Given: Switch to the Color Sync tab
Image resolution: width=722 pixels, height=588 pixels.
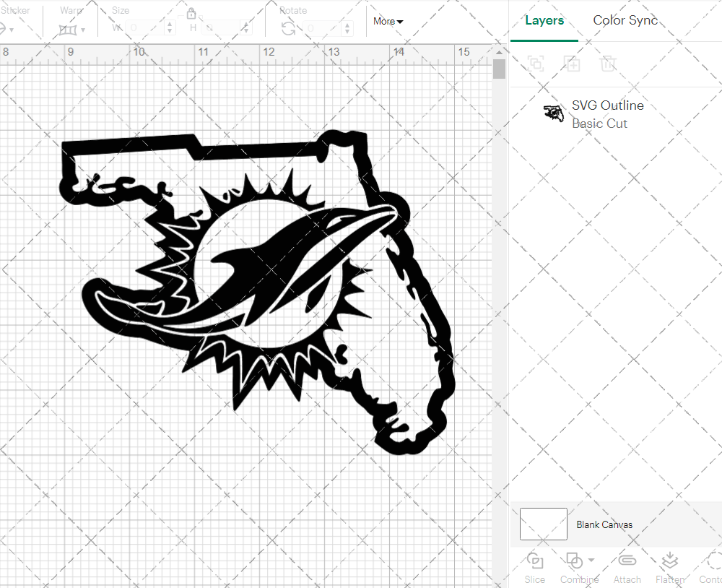Looking at the screenshot, I should [x=625, y=20].
